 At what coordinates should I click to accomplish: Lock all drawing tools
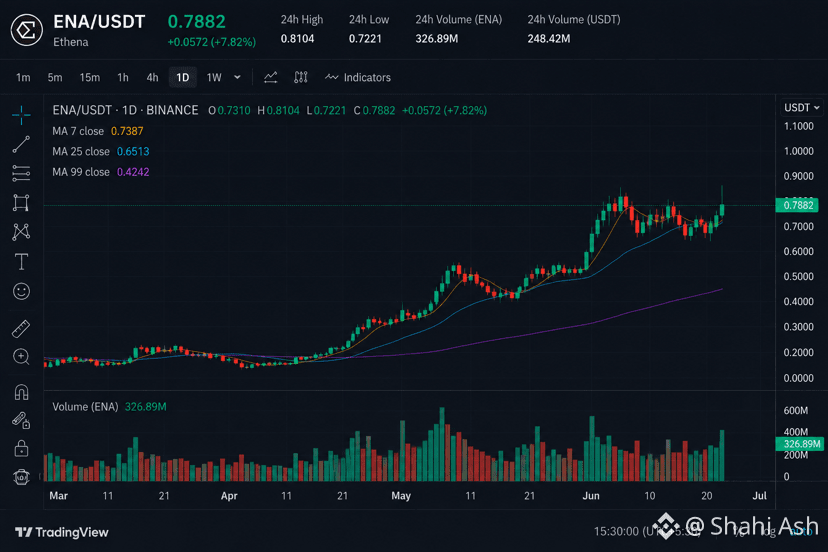click(21, 448)
